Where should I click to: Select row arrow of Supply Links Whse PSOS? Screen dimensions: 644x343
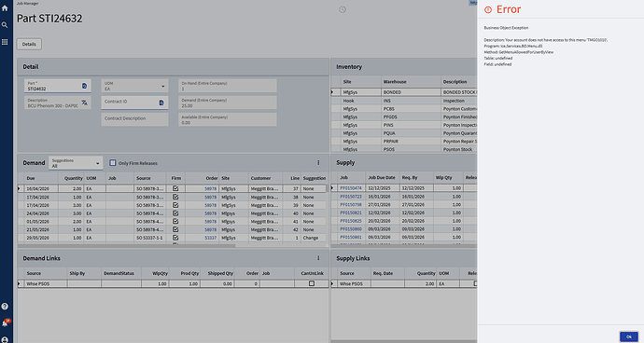pyautogui.click(x=332, y=283)
